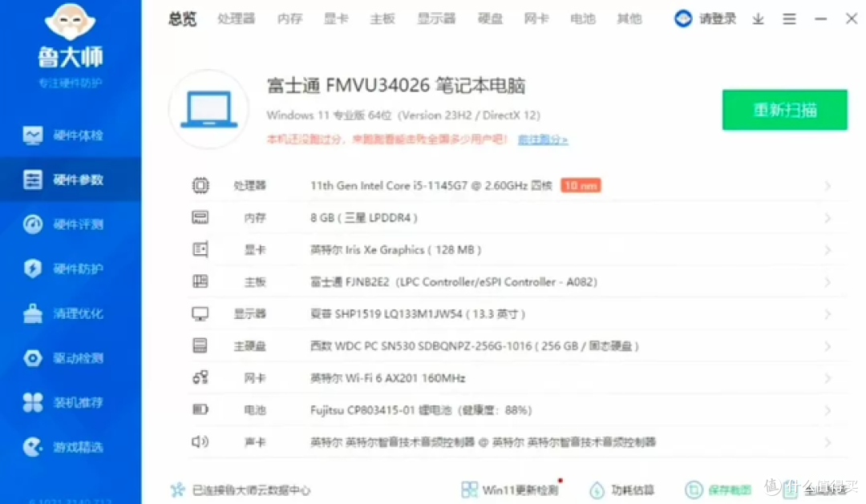Click the network card icon
This screenshot has width=866, height=504.
pos(200,377)
